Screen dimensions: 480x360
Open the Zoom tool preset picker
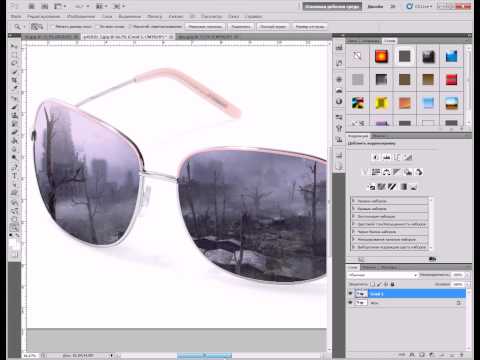coord(19,27)
